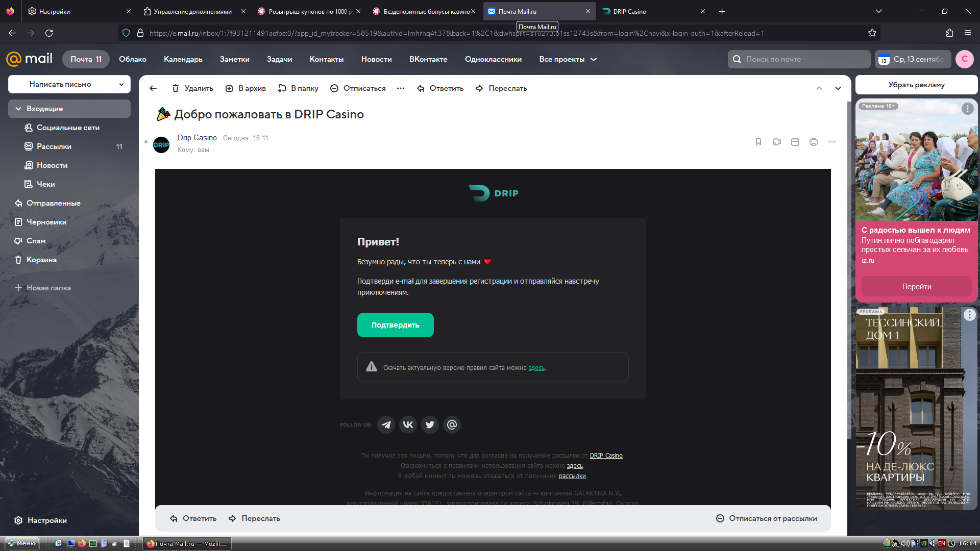980x551 pixels.
Task: Open mail Настройки in the sidebar
Action: point(41,520)
